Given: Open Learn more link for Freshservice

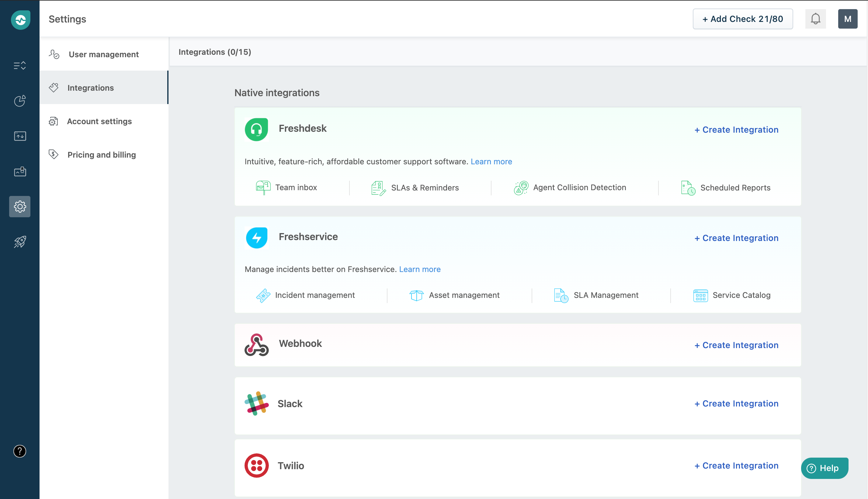Looking at the screenshot, I should (x=420, y=269).
